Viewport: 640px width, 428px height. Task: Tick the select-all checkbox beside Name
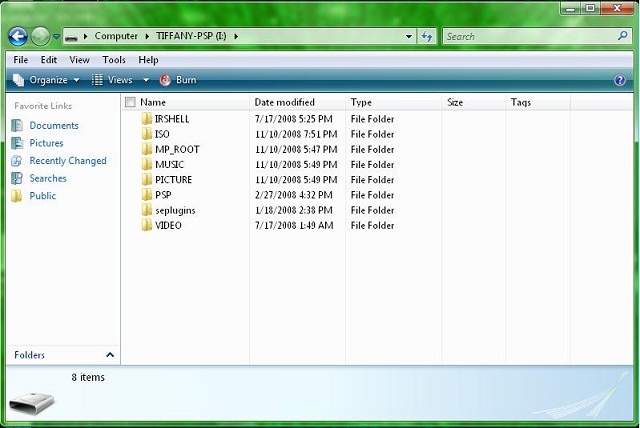(130, 102)
